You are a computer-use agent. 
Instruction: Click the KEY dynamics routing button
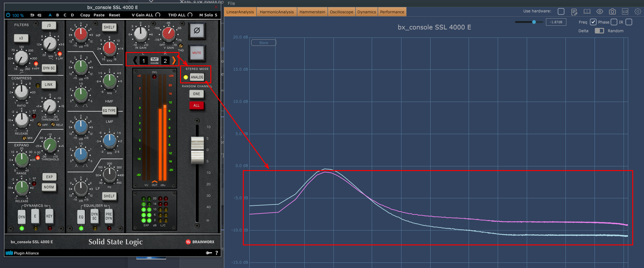[49, 216]
